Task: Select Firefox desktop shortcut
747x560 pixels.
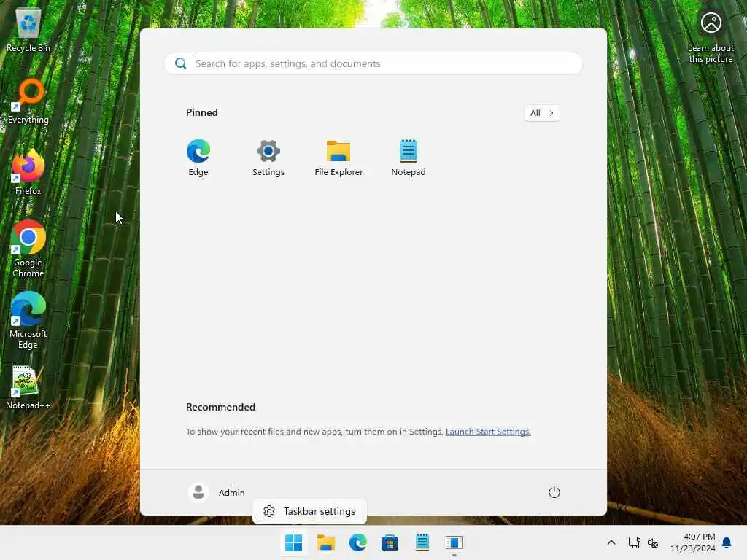Action: pyautogui.click(x=28, y=172)
